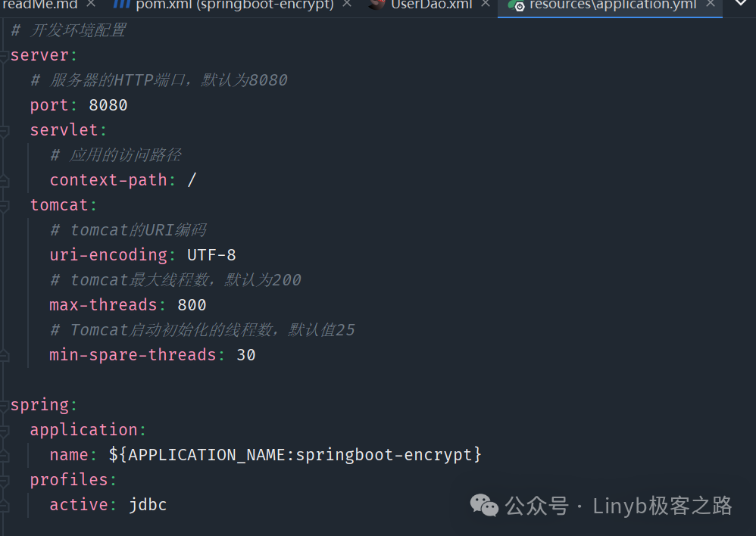This screenshot has width=756, height=536.
Task: Click the HTTP端口 默认为8080 comment
Action: (159, 80)
